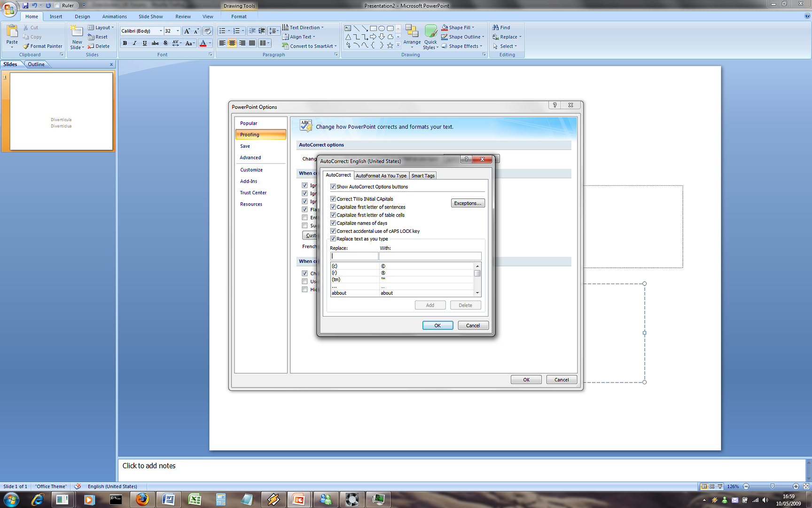Open Convert to SmartArt

click(x=309, y=46)
